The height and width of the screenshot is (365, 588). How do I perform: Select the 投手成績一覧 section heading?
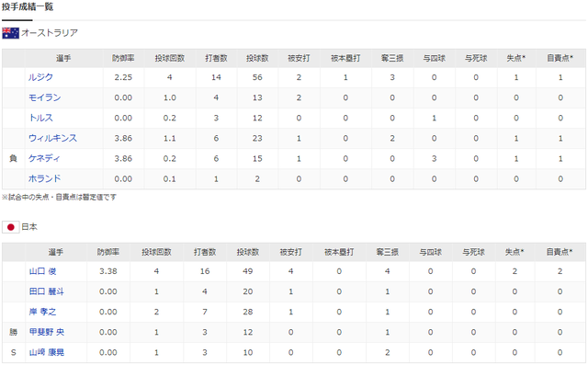pyautogui.click(x=28, y=6)
